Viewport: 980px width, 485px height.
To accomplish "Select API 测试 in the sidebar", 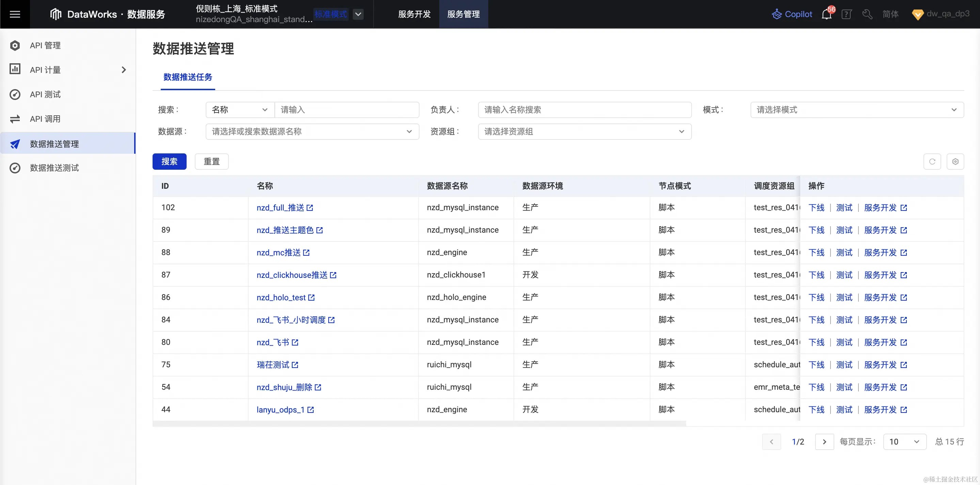I will pyautogui.click(x=45, y=94).
